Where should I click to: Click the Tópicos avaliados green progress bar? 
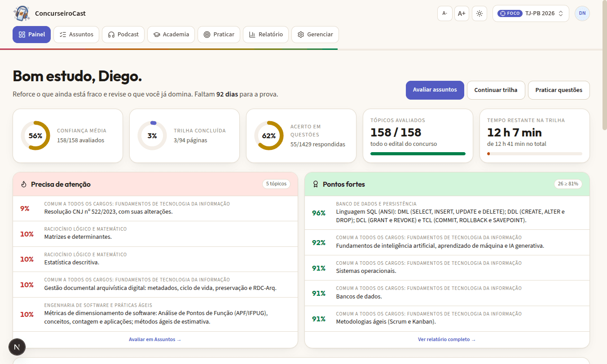tap(418, 153)
